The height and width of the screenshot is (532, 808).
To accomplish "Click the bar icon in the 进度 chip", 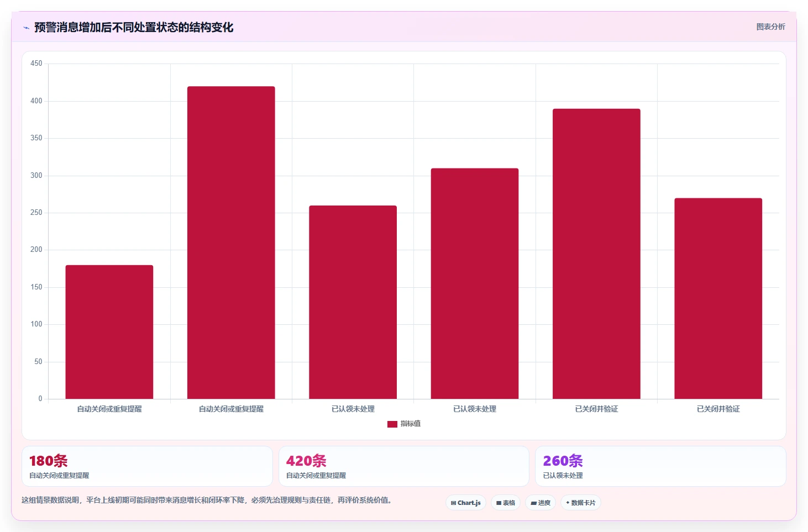I will pyautogui.click(x=533, y=503).
